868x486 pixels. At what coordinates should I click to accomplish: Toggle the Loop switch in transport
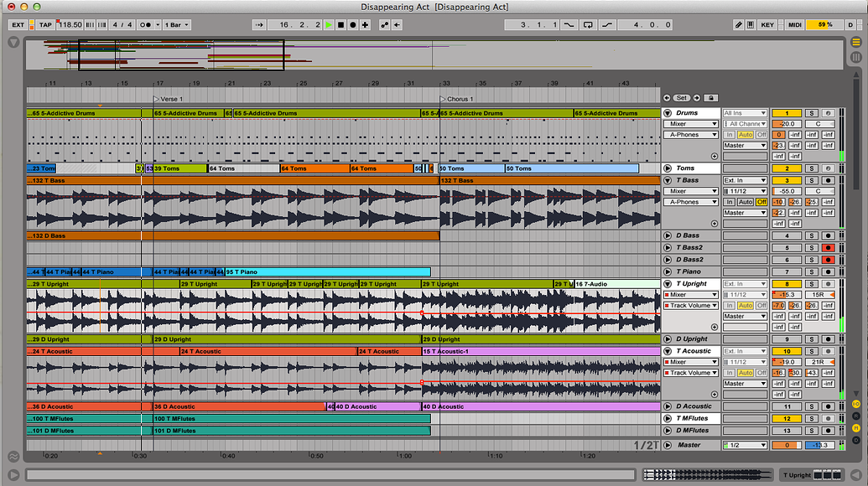(x=588, y=25)
